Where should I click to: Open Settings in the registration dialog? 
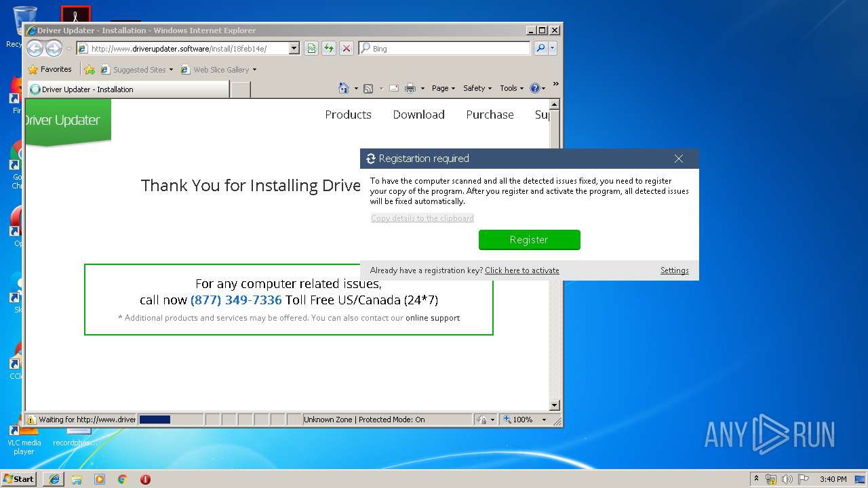click(x=675, y=270)
